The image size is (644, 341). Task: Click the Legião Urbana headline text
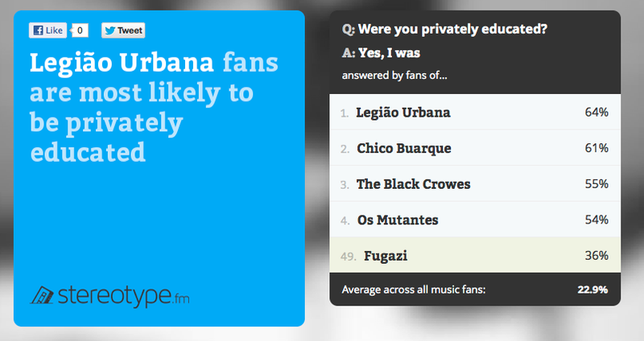click(x=122, y=63)
